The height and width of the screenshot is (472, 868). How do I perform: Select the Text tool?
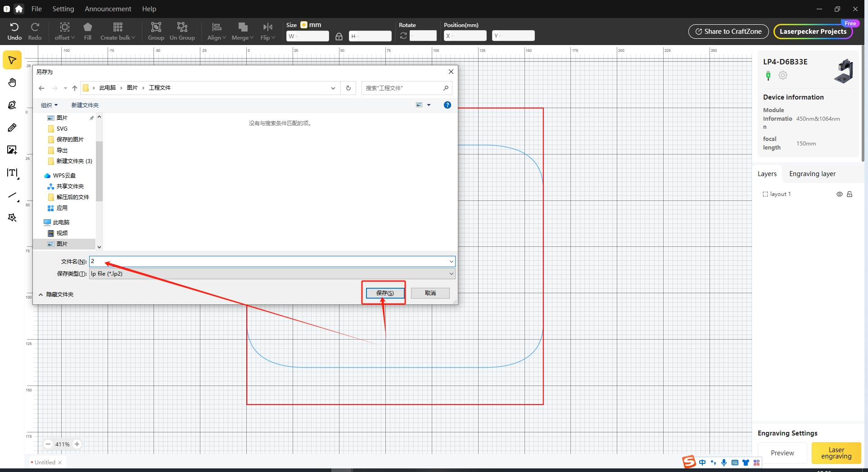click(12, 172)
